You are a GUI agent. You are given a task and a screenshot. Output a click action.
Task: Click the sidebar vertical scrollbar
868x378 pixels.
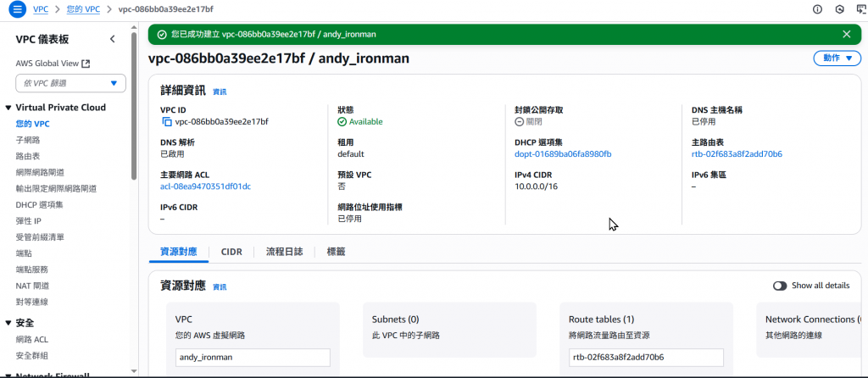133,105
